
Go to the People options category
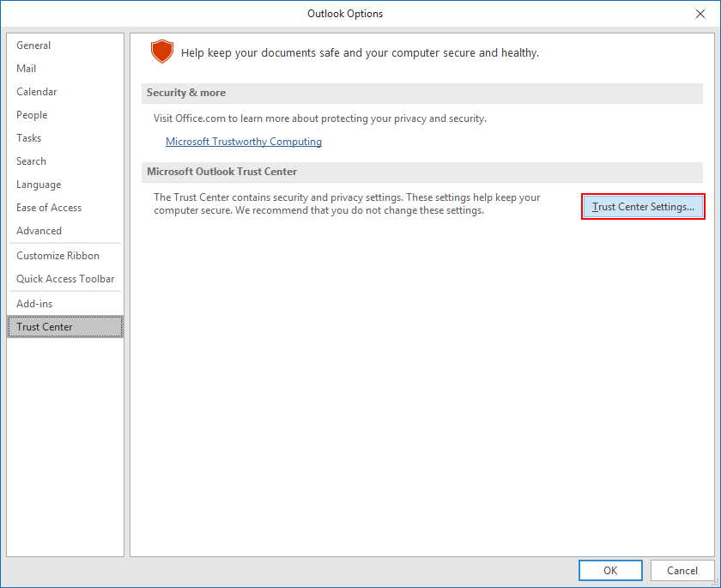pyautogui.click(x=32, y=115)
